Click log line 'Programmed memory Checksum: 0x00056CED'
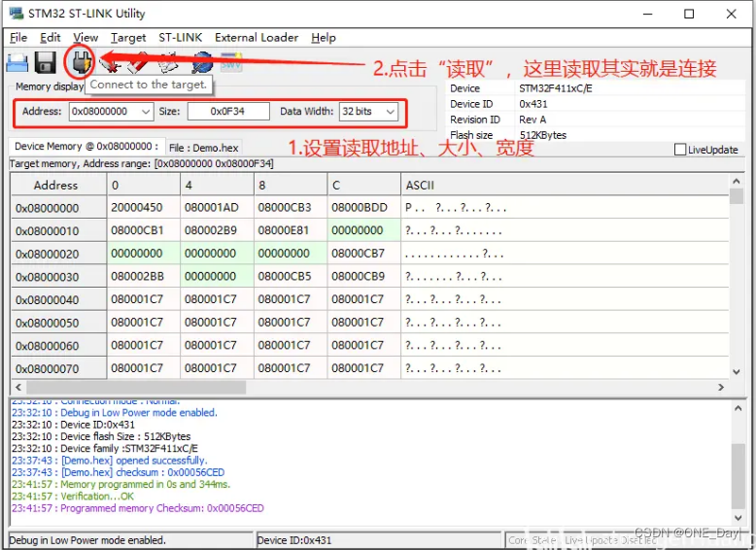The width and height of the screenshot is (756, 550). pyautogui.click(x=138, y=508)
